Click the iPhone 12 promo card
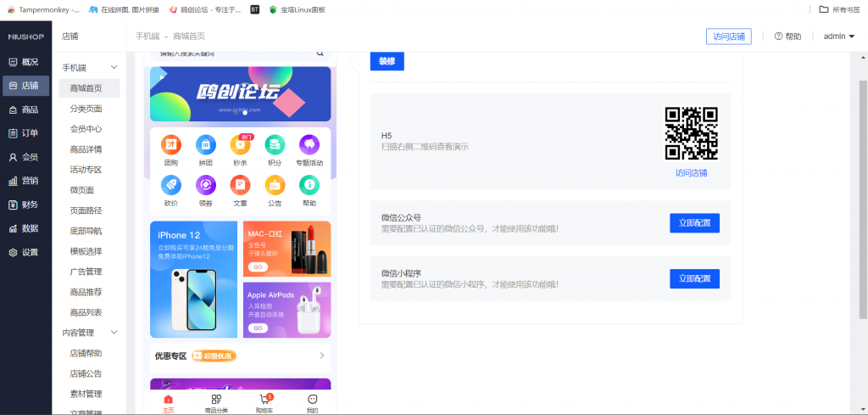Screen dimensions: 868x415 (194, 279)
